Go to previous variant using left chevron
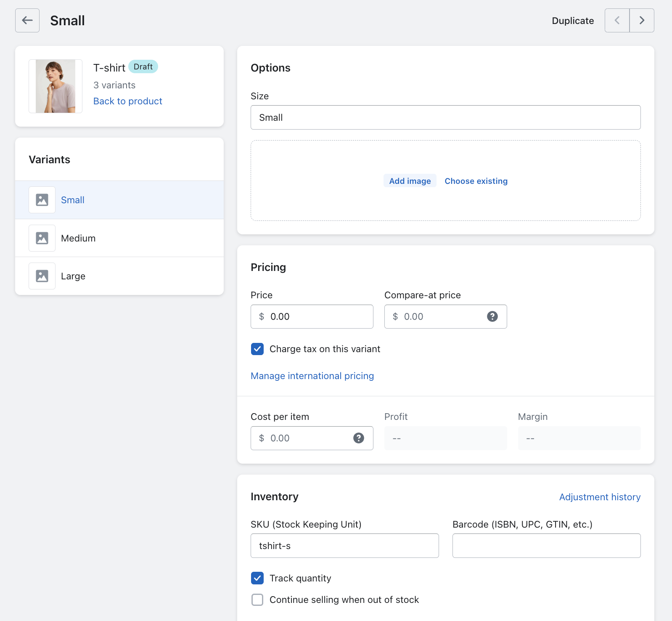 click(x=617, y=20)
